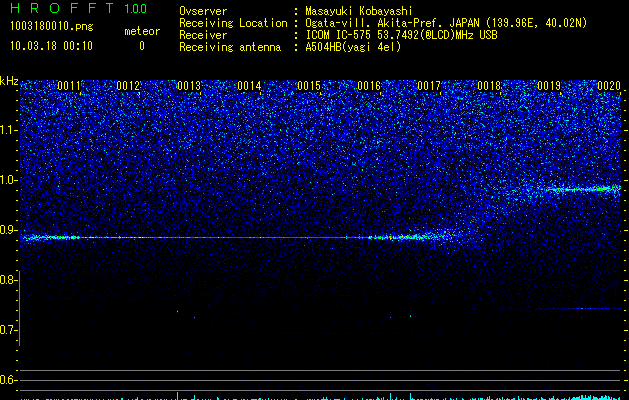Click the gray vertical bar beside 0.8 kHz

coord(20,308)
